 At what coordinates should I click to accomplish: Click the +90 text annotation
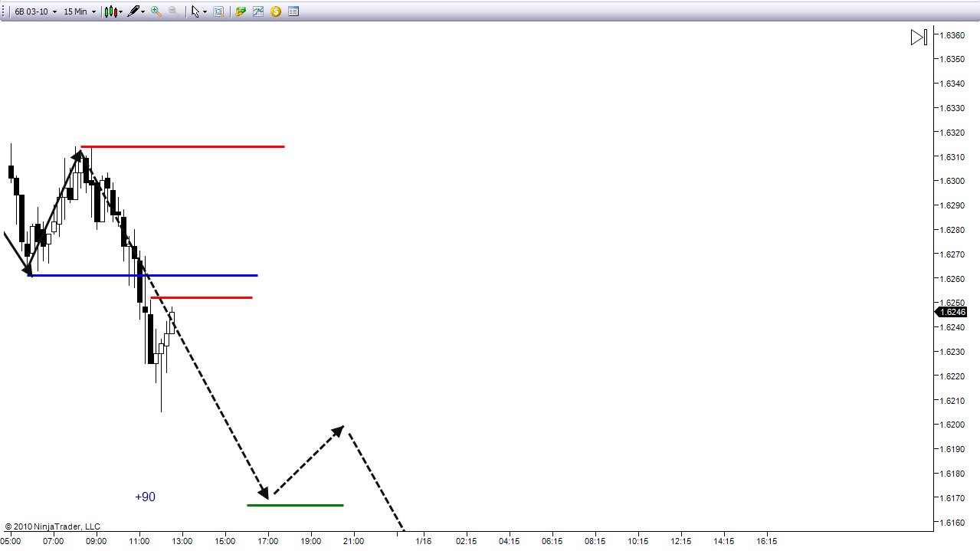click(145, 497)
